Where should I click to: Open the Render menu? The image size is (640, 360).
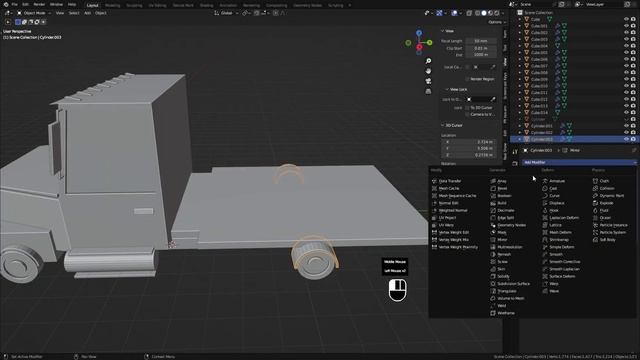pyautogui.click(x=39, y=4)
